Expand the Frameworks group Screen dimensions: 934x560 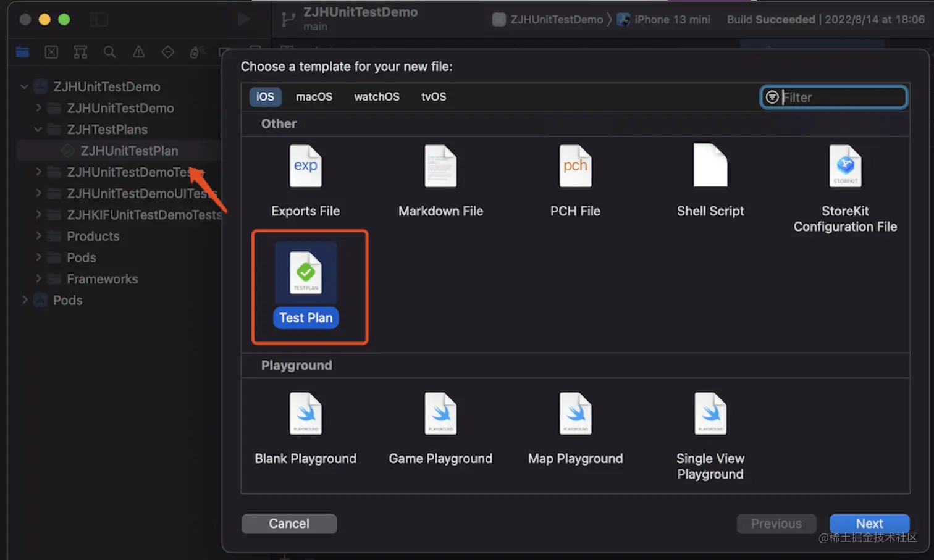(38, 278)
